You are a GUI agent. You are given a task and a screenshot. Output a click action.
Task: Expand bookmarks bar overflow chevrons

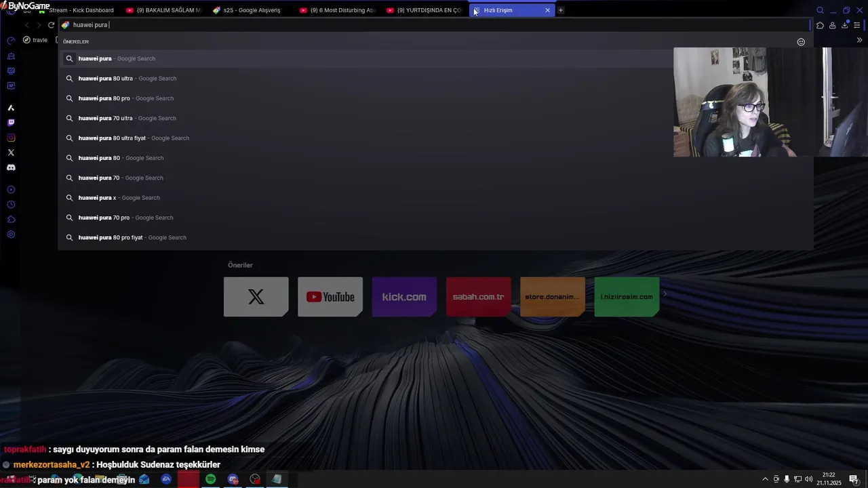(x=859, y=40)
